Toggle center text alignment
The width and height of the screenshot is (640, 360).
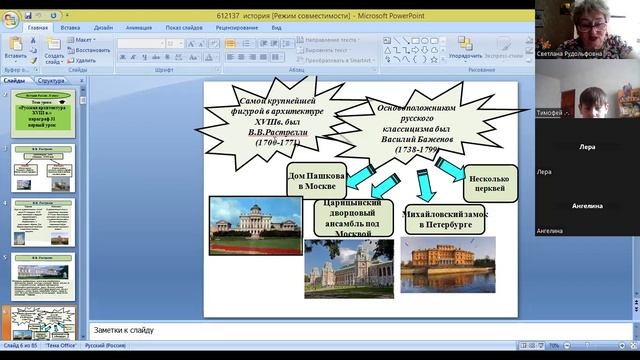242,57
